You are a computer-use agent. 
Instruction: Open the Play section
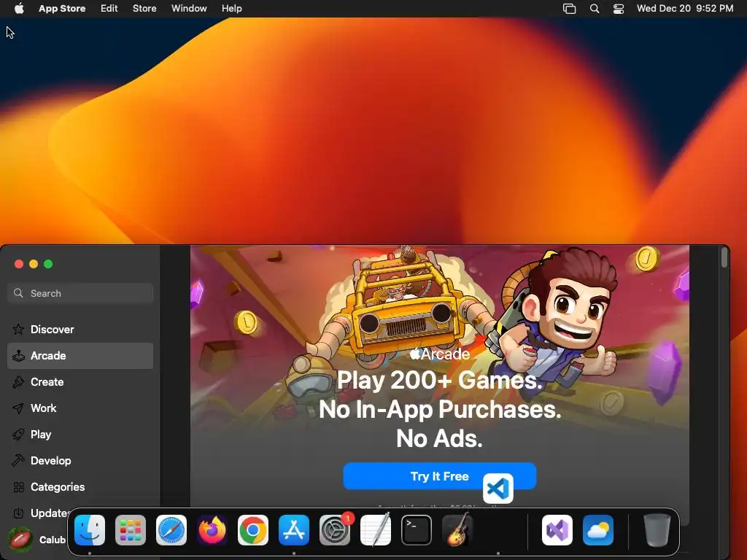coord(80,435)
